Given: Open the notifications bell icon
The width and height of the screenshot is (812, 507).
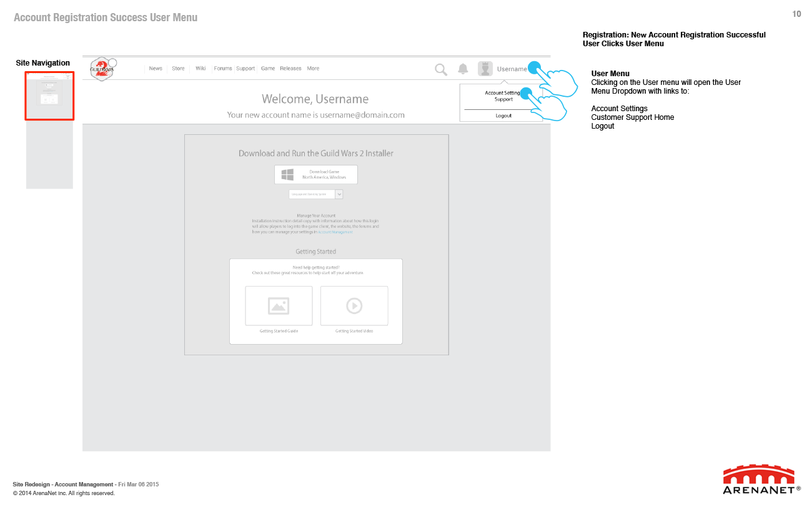Looking at the screenshot, I should [x=463, y=69].
